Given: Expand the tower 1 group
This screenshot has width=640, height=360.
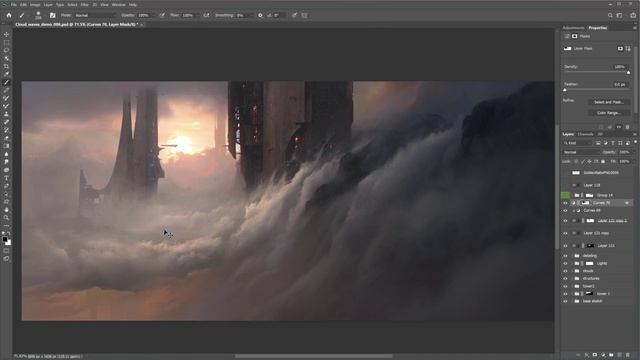Looking at the screenshot, I should coord(572,293).
